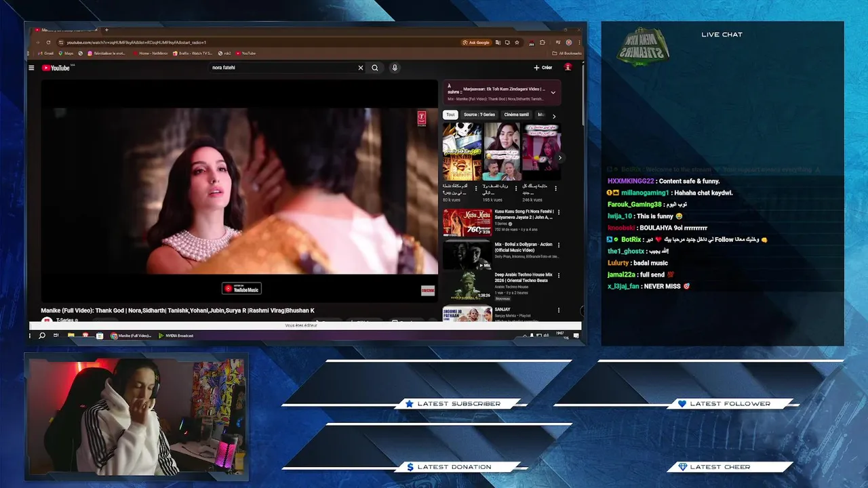Viewport: 868px width, 488px height.
Task: Open the YouTube bookmark in bookmarks bar
Action: (x=246, y=53)
